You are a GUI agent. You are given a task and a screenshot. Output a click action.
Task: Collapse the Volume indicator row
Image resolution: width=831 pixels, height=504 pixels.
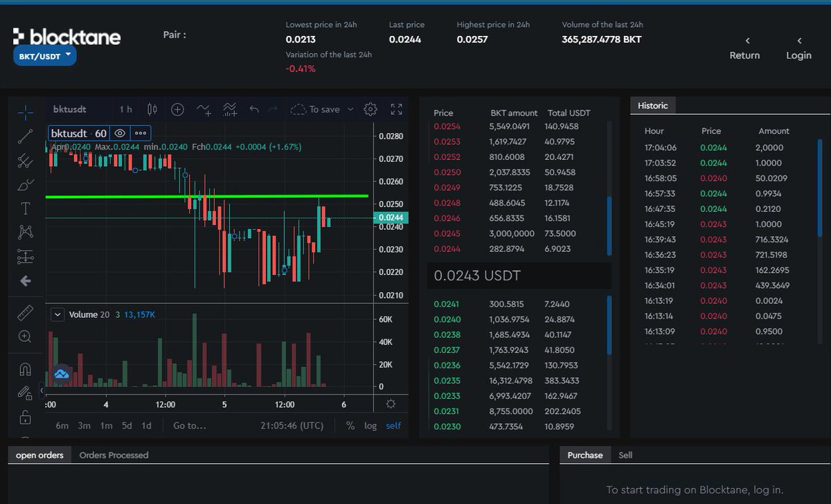[57, 314]
